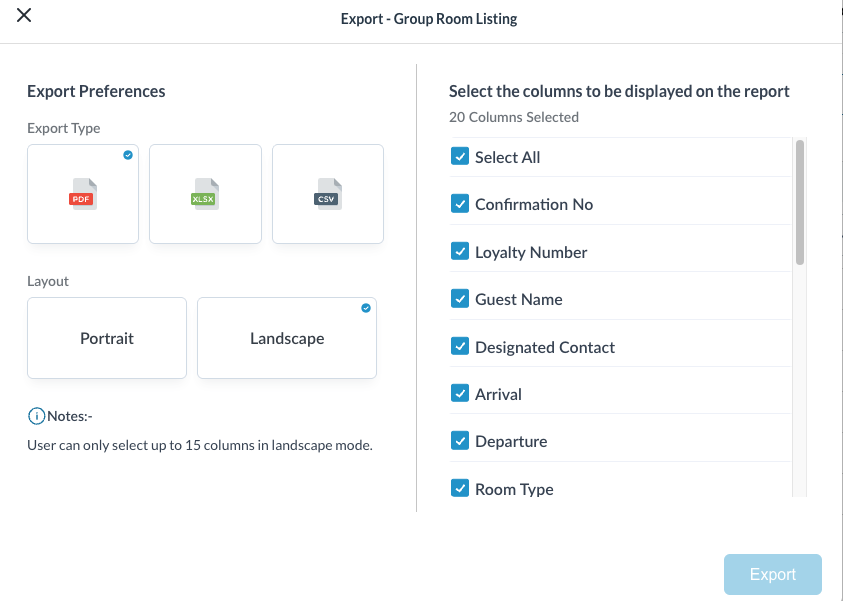The width and height of the screenshot is (843, 601).
Task: Click the Export button
Action: [772, 574]
